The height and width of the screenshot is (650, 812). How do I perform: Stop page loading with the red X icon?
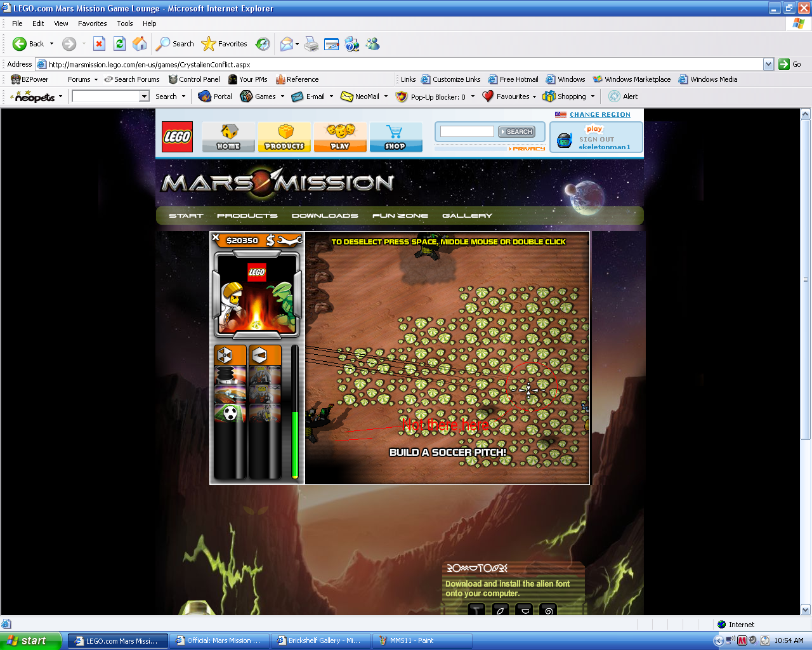(x=99, y=44)
